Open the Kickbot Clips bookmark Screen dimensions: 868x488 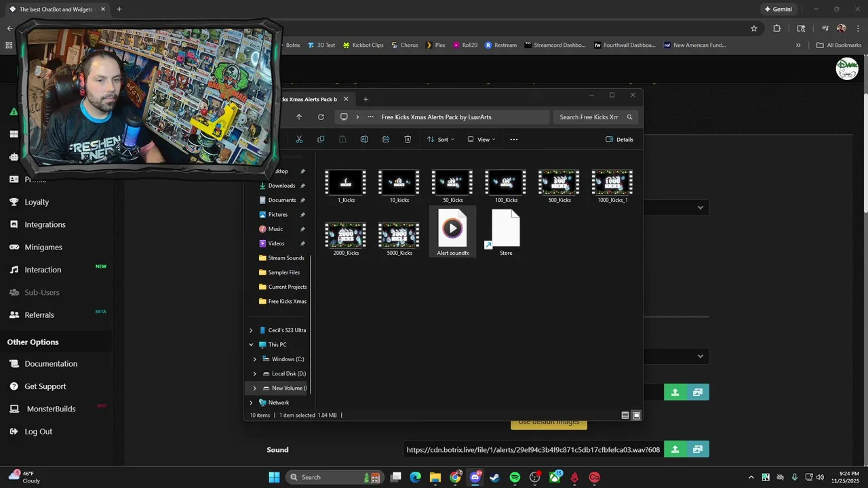tap(363, 45)
